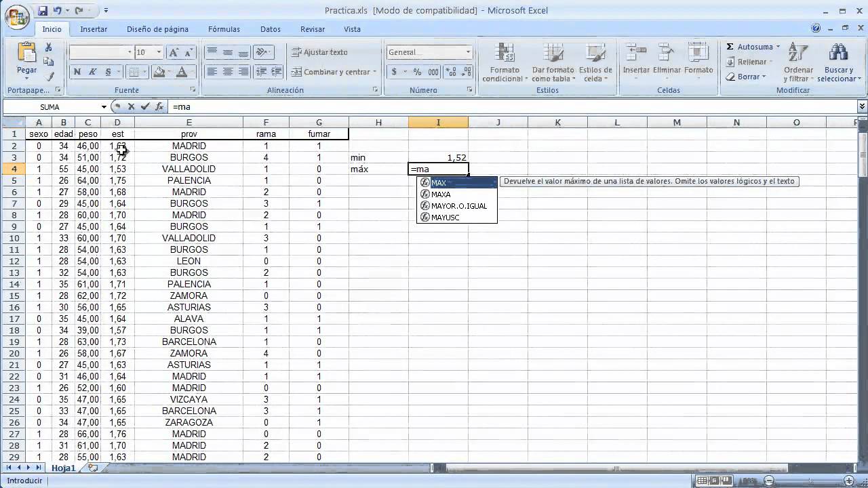
Task: Confirm formula entry with the checkmark
Action: pyautogui.click(x=144, y=106)
